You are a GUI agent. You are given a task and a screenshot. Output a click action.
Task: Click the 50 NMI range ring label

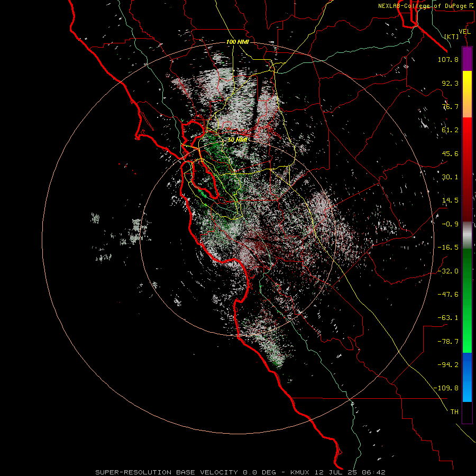point(237,140)
